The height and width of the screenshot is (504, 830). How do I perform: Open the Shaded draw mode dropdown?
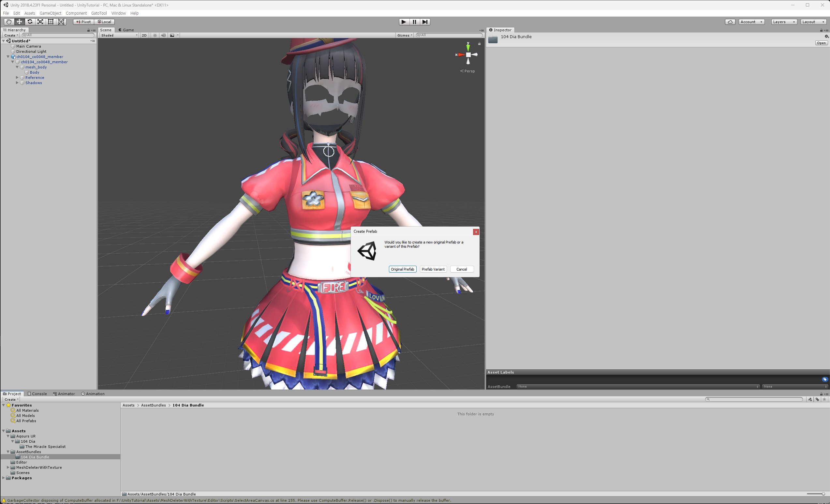click(x=119, y=35)
